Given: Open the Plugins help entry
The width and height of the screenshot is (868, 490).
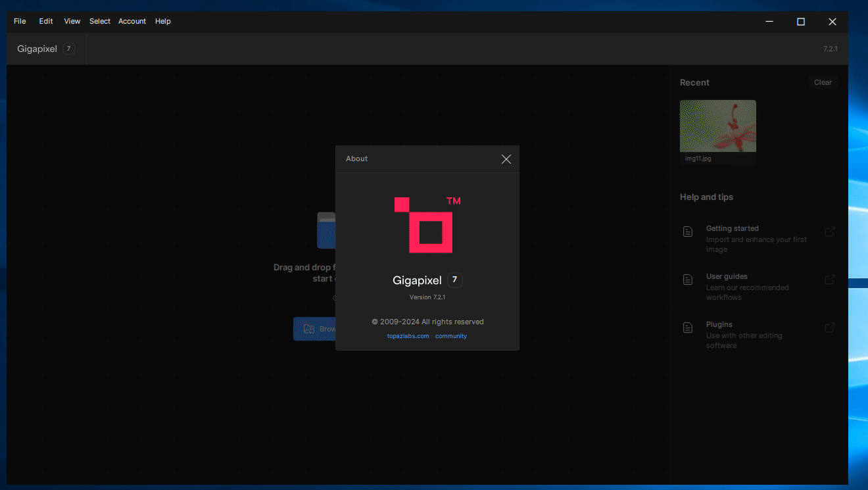Looking at the screenshot, I should coord(759,334).
